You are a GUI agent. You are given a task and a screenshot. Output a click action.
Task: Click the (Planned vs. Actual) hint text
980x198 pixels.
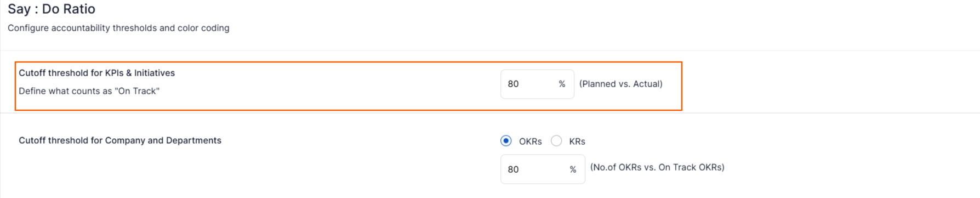pos(621,84)
